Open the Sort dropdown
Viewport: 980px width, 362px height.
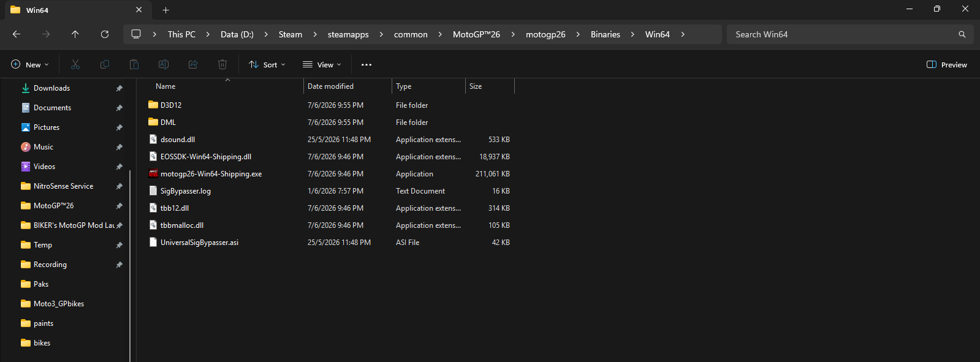click(267, 64)
